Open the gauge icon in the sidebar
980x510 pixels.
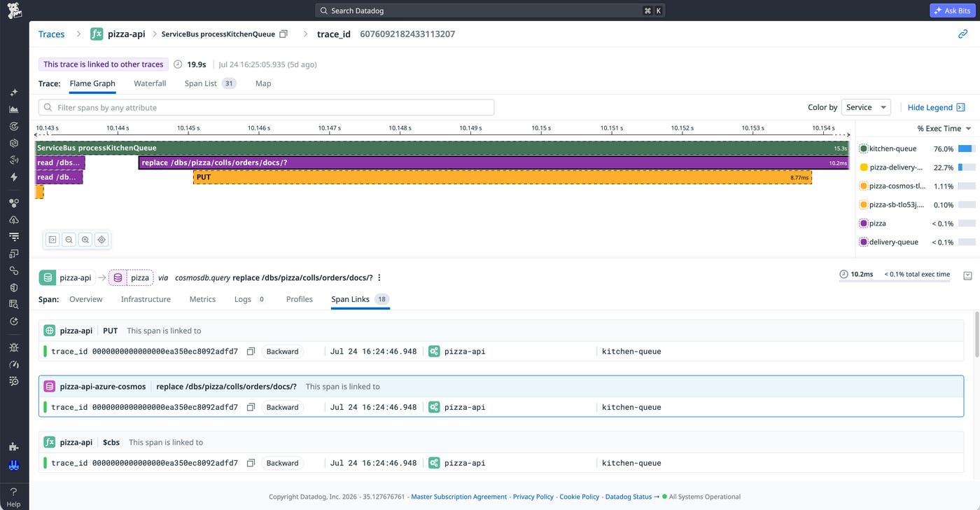tap(14, 364)
